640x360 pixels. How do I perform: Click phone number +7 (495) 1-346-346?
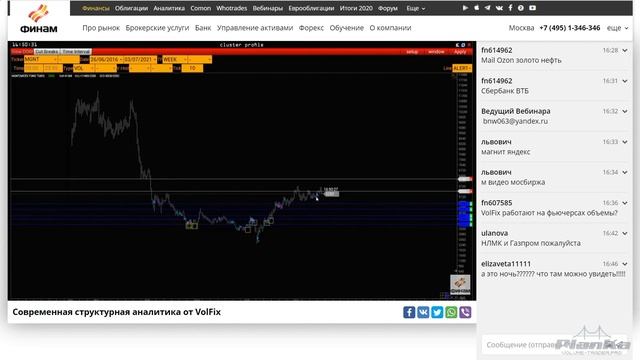pyautogui.click(x=570, y=28)
